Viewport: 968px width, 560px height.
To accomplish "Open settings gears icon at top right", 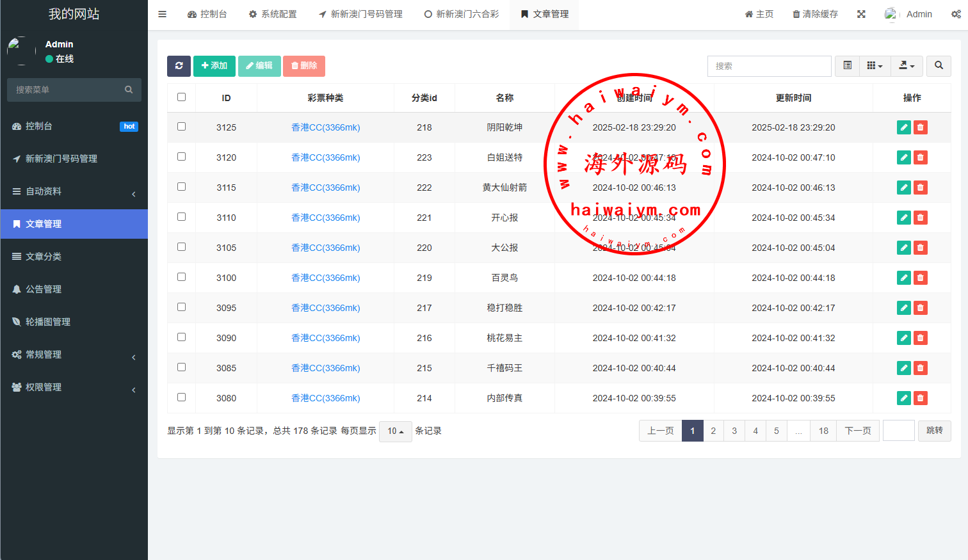I will 956,14.
